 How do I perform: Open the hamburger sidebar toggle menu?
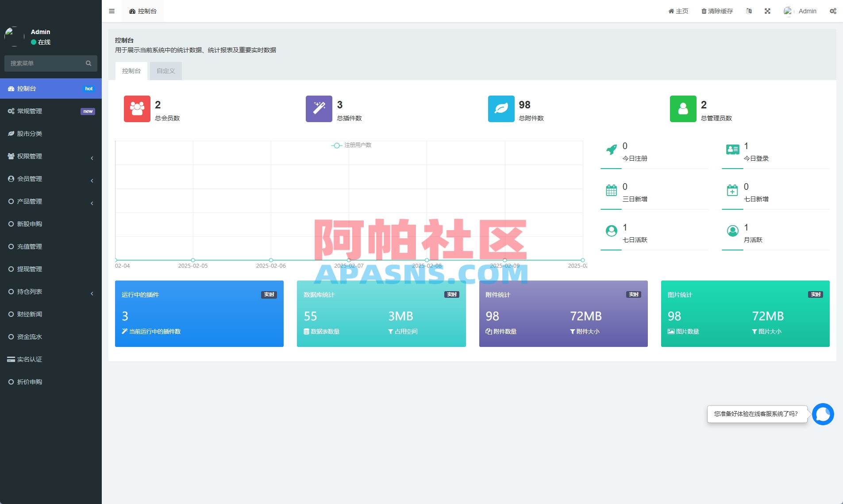click(112, 11)
